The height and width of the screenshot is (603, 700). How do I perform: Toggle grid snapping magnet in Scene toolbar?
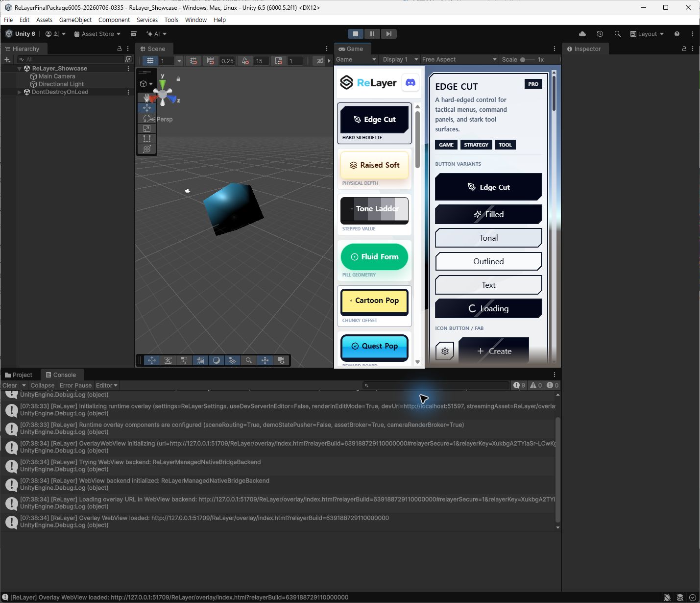(193, 61)
